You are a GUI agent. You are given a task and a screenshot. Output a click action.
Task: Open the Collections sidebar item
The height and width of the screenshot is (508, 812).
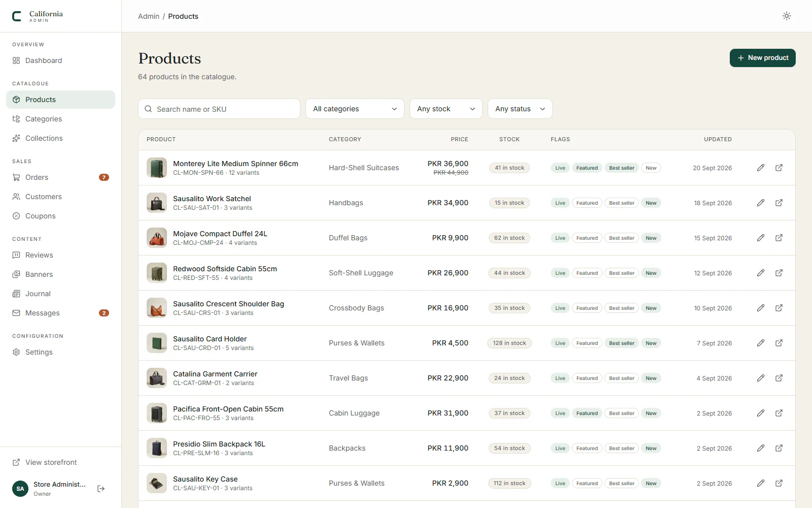(x=61, y=138)
